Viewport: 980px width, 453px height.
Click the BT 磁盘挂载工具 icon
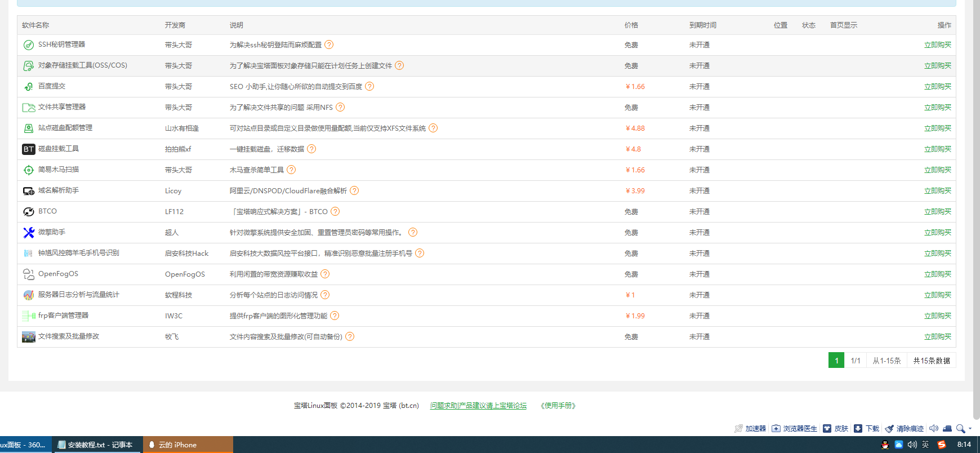click(28, 149)
